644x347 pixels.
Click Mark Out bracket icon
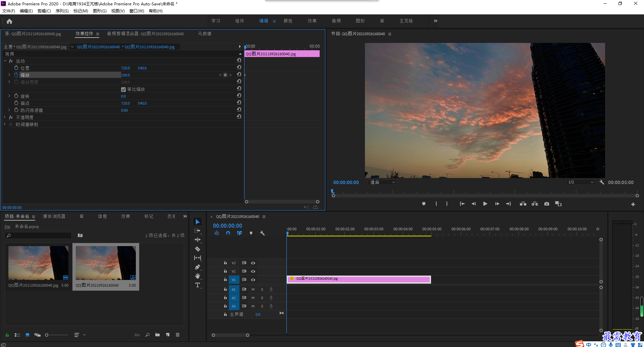pos(447,204)
